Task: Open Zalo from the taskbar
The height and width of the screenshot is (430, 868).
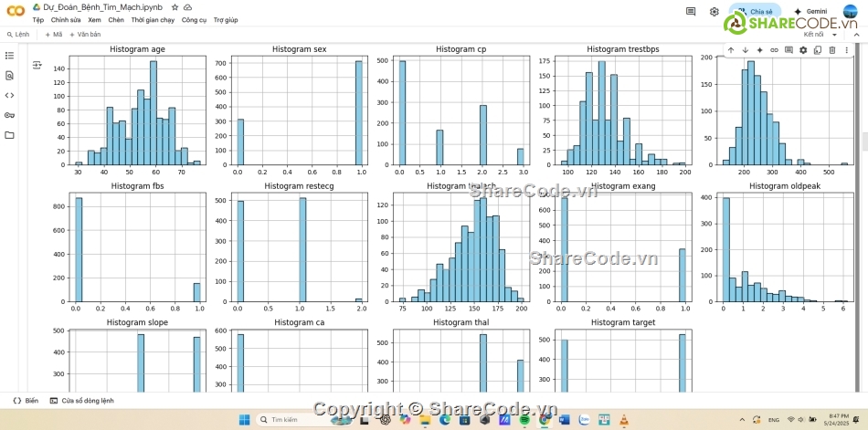Action: 584,419
